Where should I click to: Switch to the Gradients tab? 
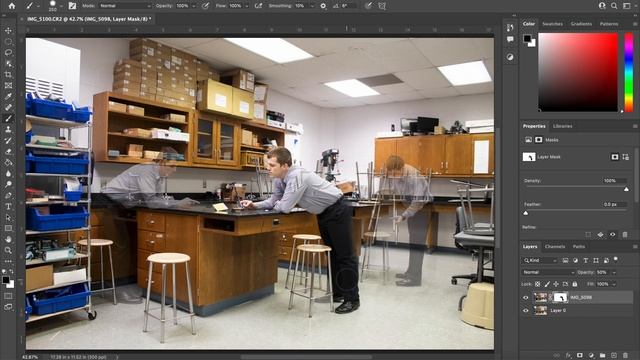pos(581,24)
